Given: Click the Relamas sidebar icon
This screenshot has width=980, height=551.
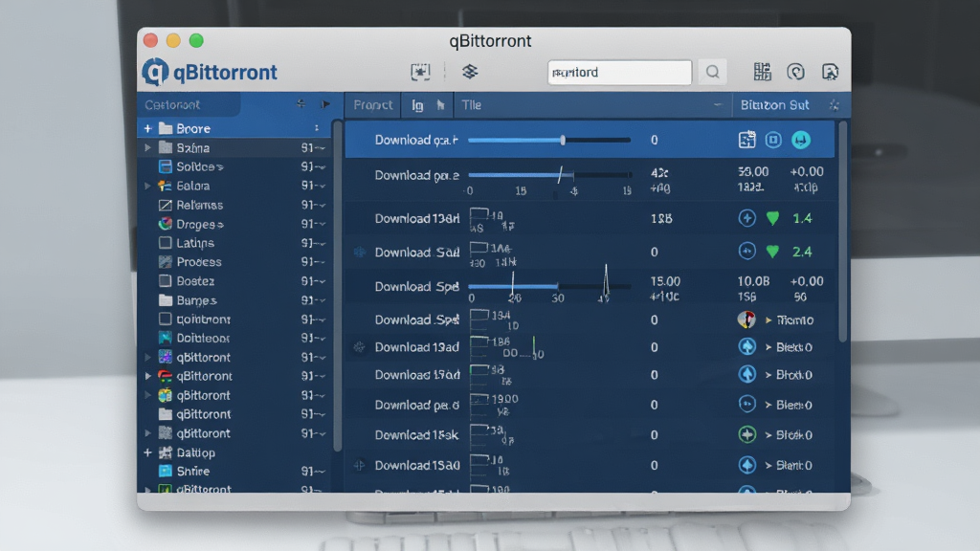Looking at the screenshot, I should pyautogui.click(x=165, y=205).
